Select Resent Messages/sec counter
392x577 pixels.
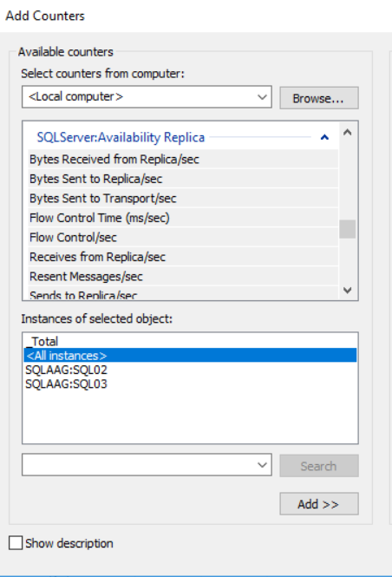click(x=183, y=277)
